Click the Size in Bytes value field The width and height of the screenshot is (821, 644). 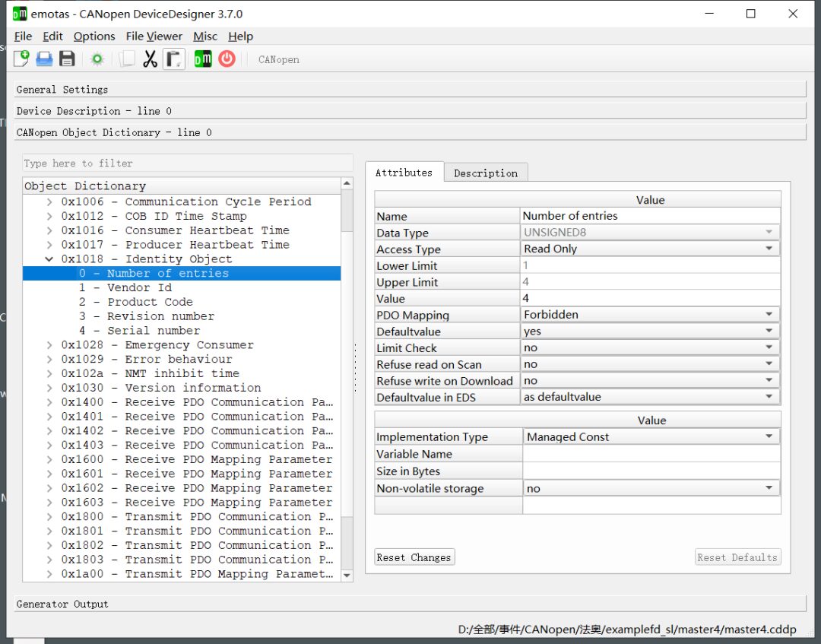click(651, 471)
